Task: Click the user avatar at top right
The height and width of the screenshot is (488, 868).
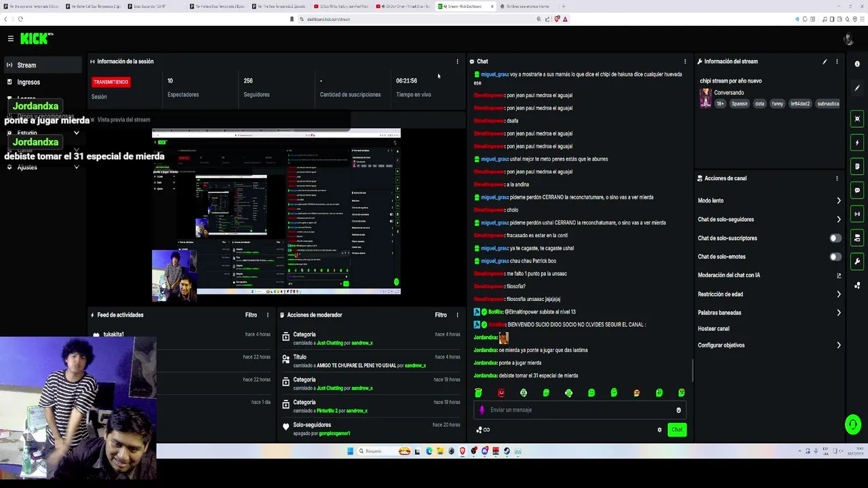Action: 848,39
